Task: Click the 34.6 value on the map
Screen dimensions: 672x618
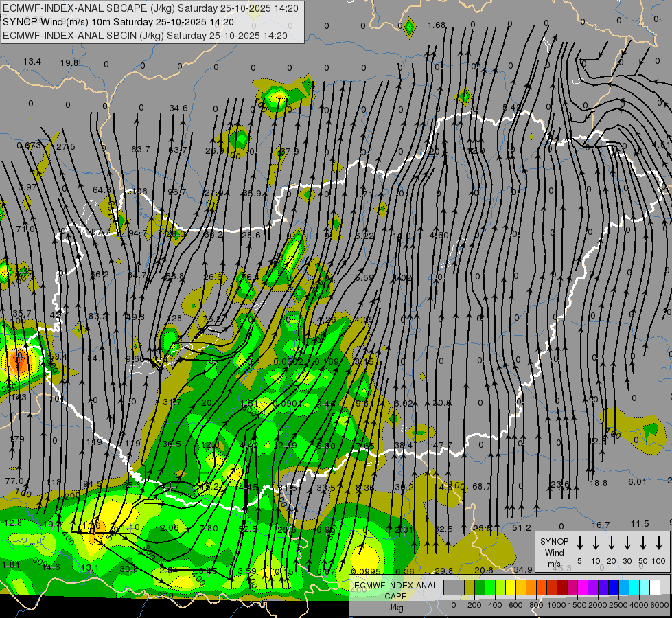Action: [178, 108]
